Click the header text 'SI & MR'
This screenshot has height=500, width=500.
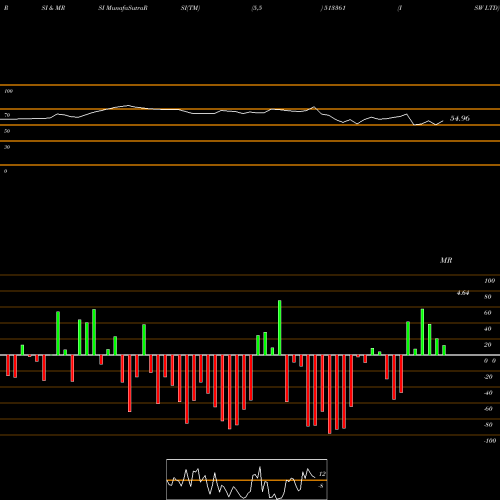pyautogui.click(x=53, y=8)
